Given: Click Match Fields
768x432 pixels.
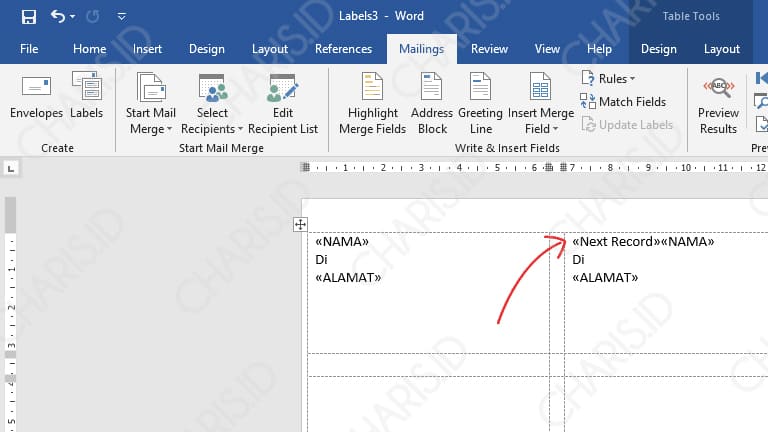Looking at the screenshot, I should pyautogui.click(x=623, y=102).
